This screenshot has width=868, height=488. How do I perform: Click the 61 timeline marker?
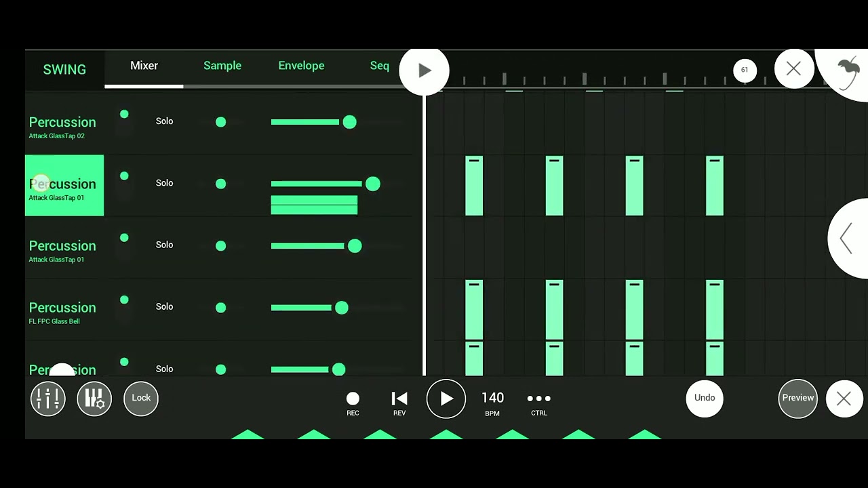tap(744, 70)
